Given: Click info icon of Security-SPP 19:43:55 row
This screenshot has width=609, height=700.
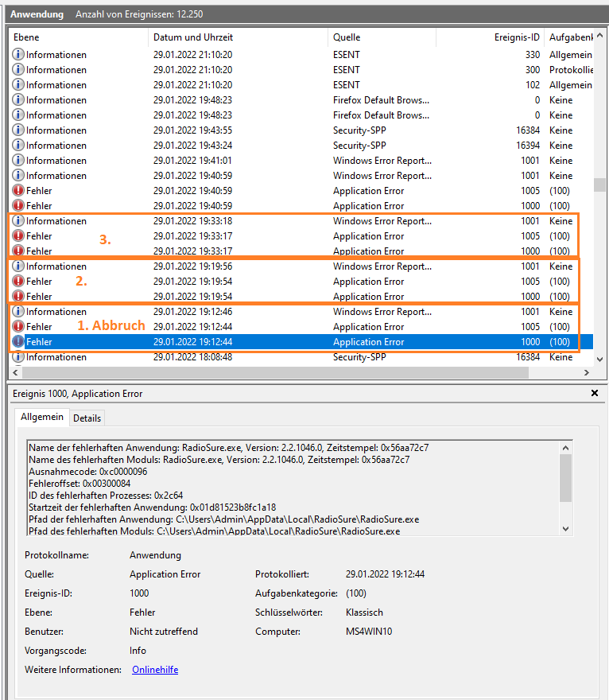Looking at the screenshot, I should pyautogui.click(x=17, y=130).
